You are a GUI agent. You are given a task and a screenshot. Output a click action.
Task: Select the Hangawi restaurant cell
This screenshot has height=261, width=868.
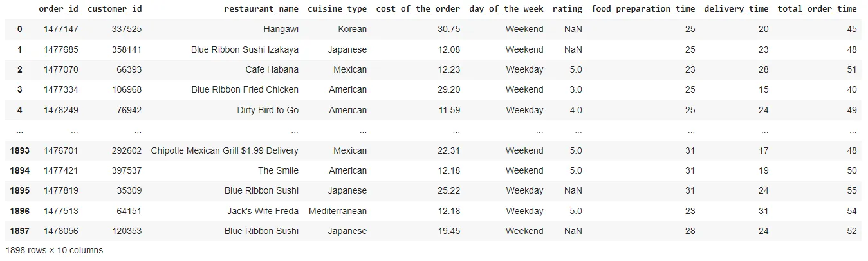(281, 29)
